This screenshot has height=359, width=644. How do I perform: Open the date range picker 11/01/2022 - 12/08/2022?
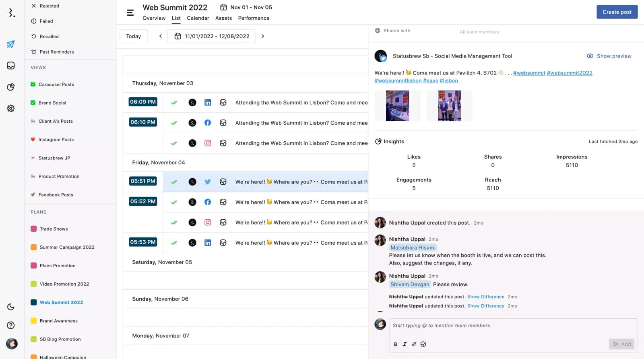(x=212, y=36)
